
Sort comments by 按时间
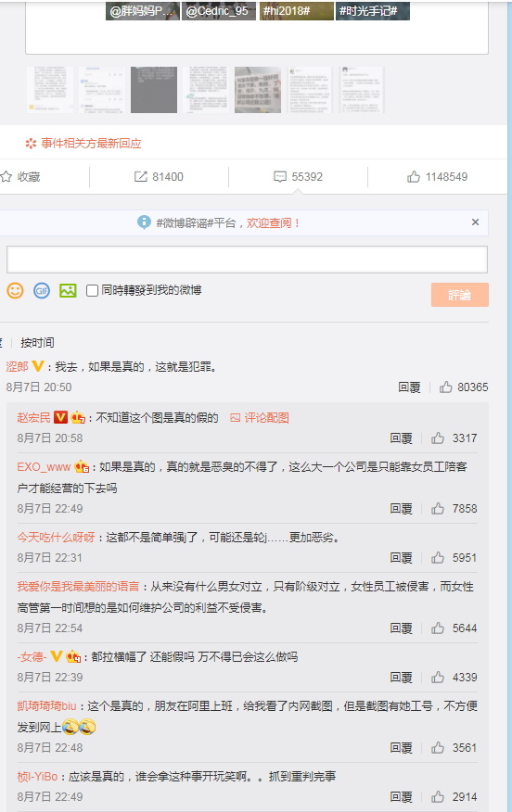[37, 342]
